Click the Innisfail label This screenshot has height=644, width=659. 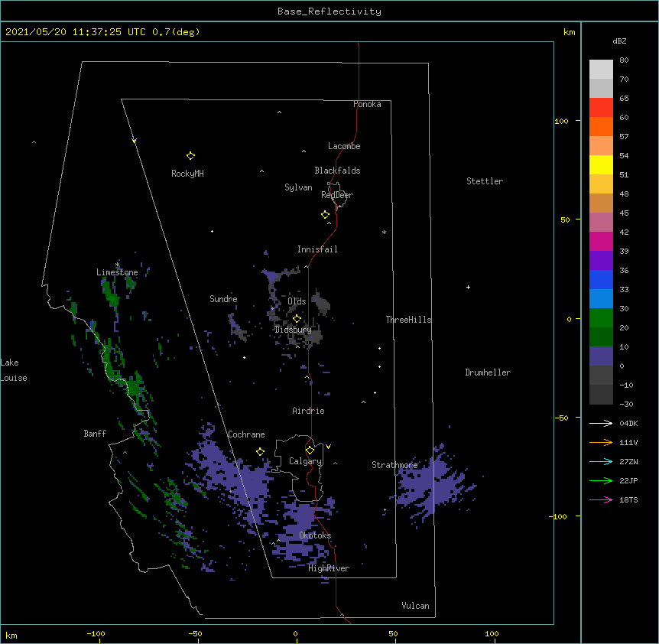point(317,249)
